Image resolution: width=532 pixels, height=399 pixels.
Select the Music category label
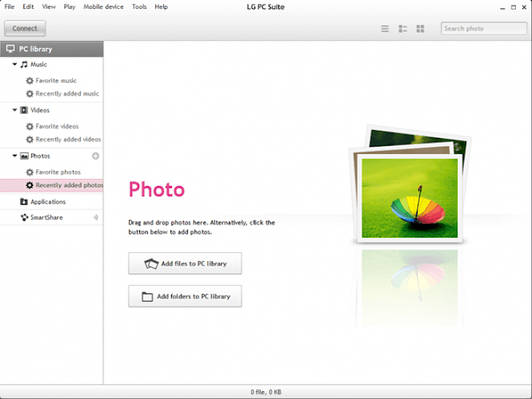pos(39,64)
